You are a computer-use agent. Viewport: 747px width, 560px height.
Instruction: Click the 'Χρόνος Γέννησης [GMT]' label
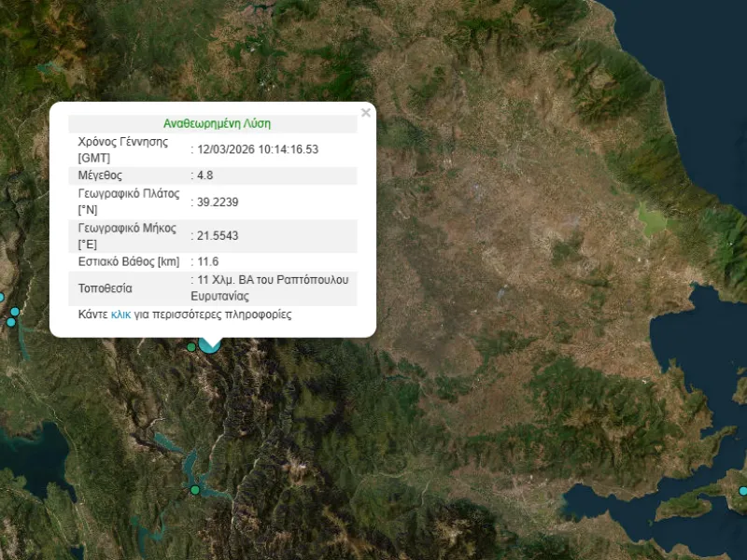coord(122,149)
